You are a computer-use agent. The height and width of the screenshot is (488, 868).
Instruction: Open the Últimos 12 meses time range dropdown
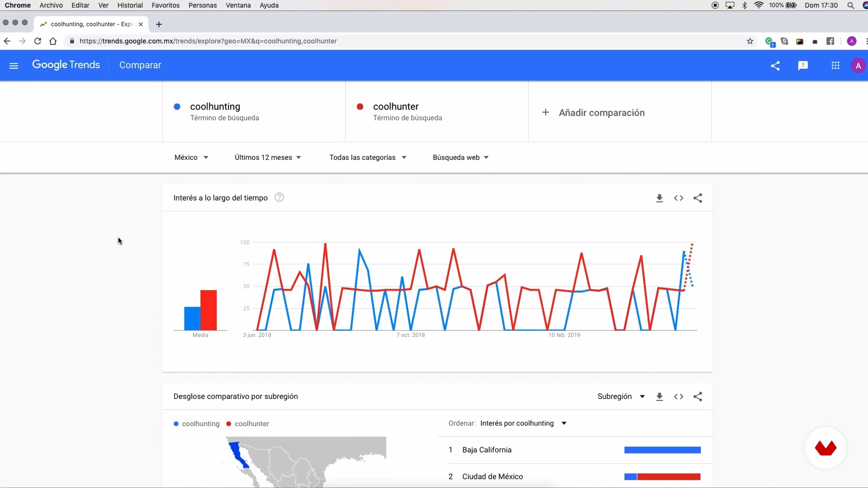pyautogui.click(x=268, y=157)
